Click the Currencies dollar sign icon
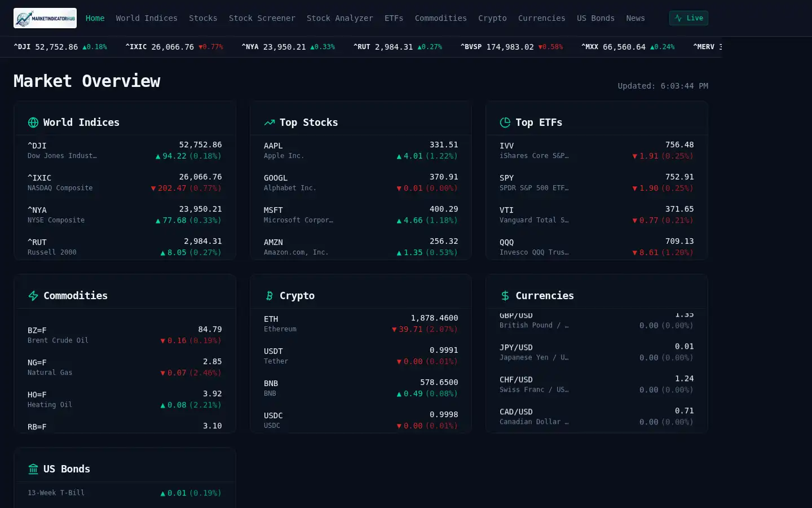Image resolution: width=812 pixels, height=508 pixels. [505, 296]
